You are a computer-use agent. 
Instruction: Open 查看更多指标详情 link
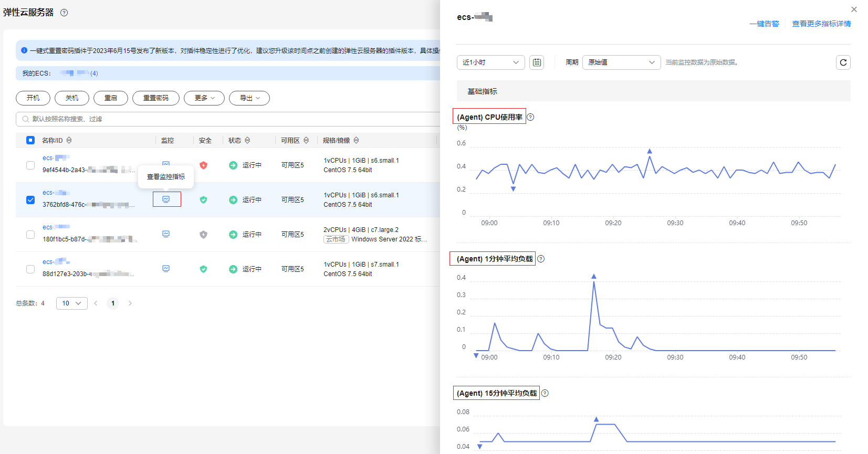click(821, 24)
